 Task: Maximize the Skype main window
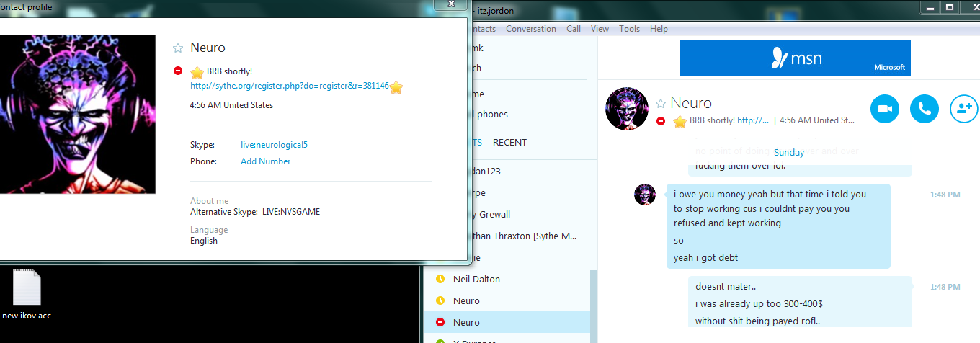pos(950,6)
